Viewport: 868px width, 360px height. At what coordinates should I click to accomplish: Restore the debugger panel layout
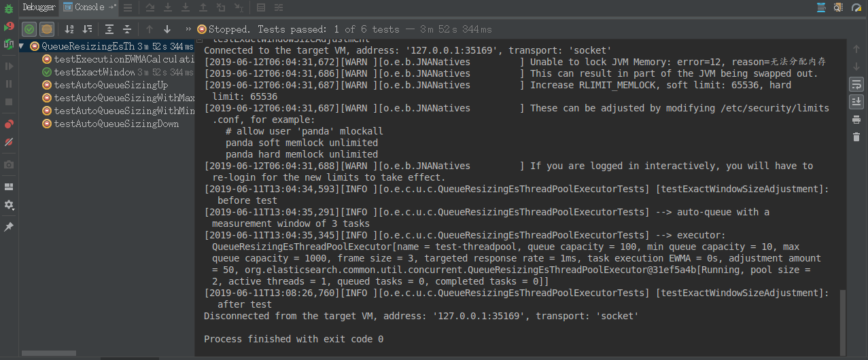point(9,187)
